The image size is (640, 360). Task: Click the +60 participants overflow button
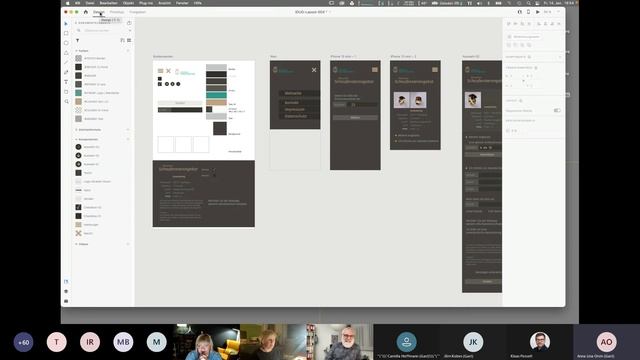click(23, 342)
